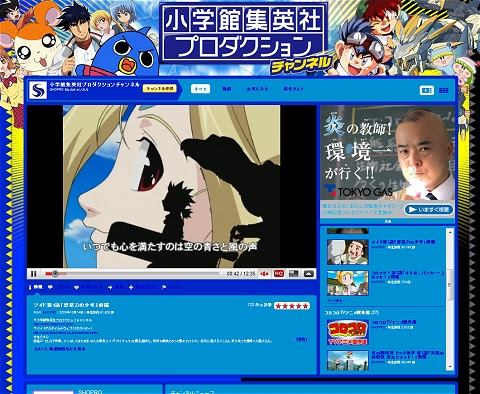Switch to player view layout icon
This screenshot has height=394, width=480.
click(427, 90)
